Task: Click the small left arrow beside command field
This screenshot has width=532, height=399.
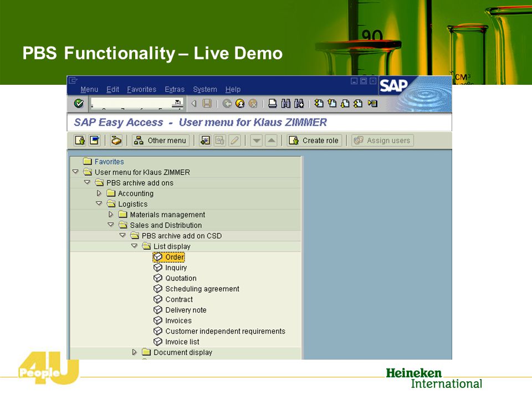Action: tap(194, 103)
